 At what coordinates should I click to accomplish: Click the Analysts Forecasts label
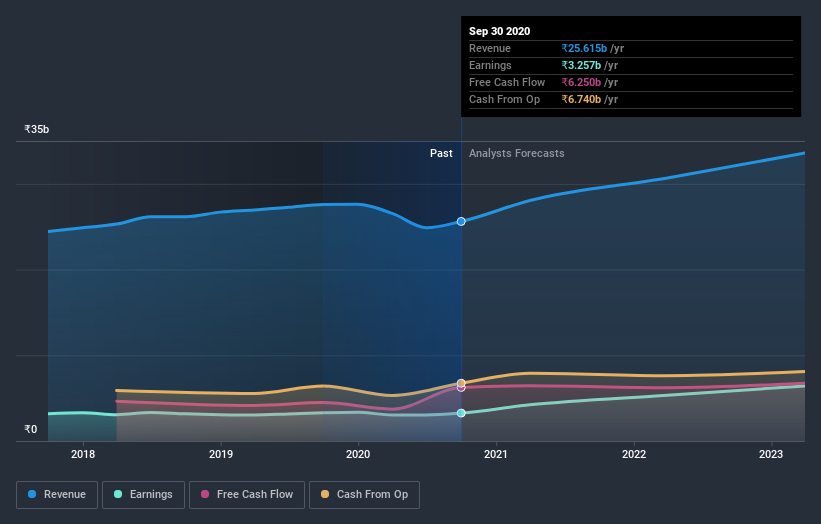[517, 153]
